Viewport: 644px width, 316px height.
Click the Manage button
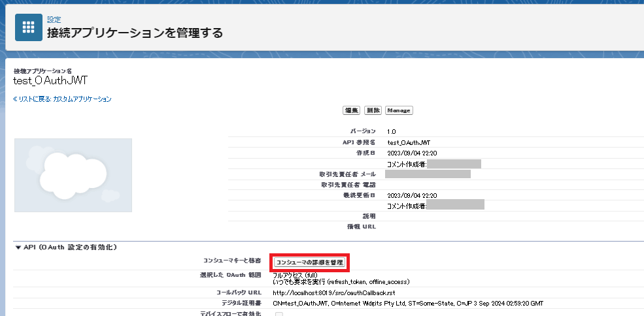pos(399,110)
